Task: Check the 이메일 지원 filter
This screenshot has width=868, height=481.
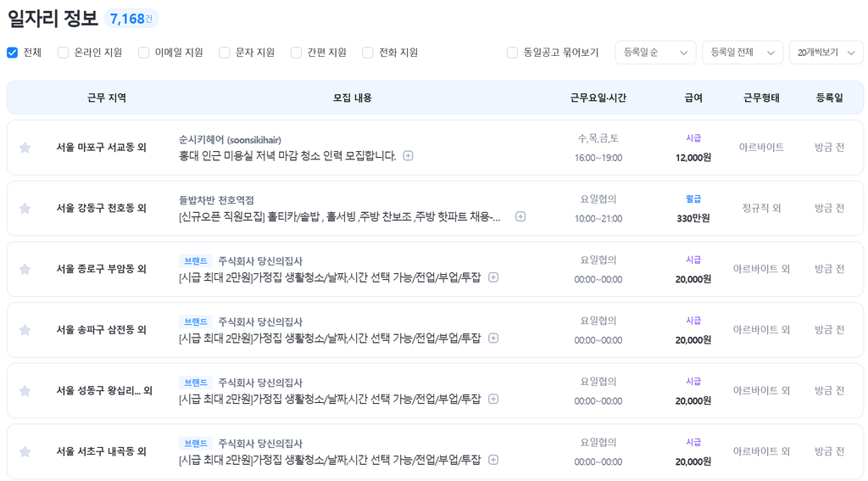Action: click(x=144, y=53)
